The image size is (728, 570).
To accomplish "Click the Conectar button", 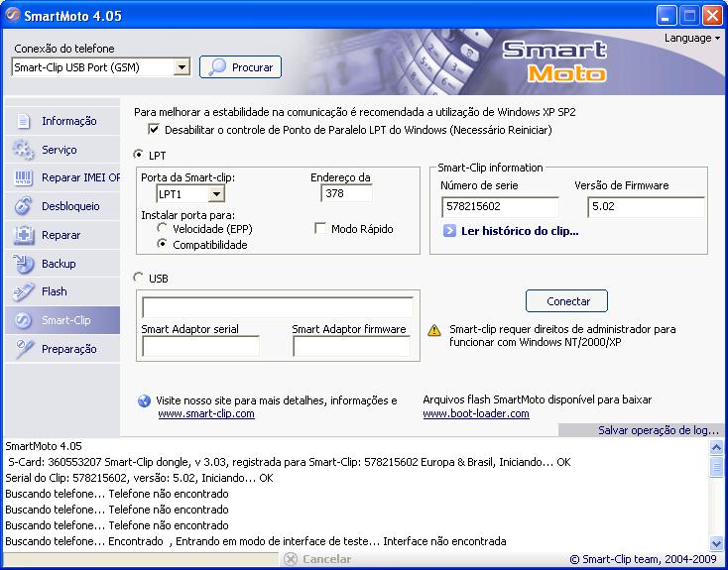I will (x=566, y=301).
